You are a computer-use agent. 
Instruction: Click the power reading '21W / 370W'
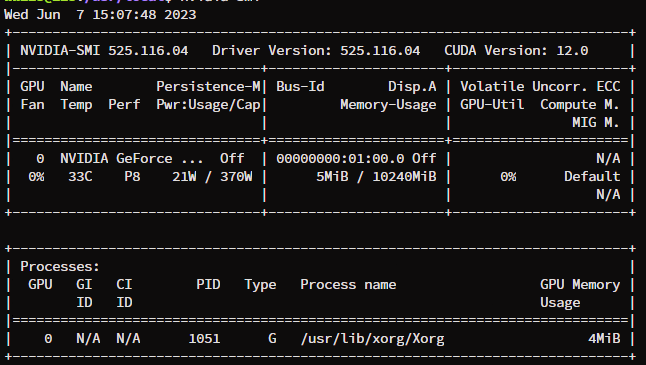tap(212, 177)
